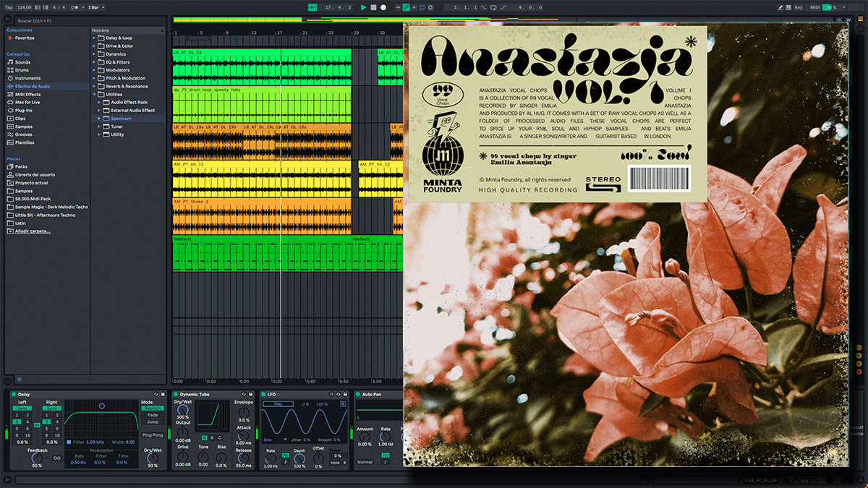Expand the Pitch & Modulation folder

pos(94,78)
